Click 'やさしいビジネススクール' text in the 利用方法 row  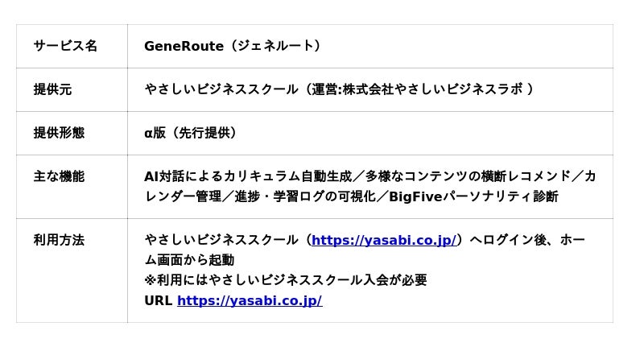221,240
